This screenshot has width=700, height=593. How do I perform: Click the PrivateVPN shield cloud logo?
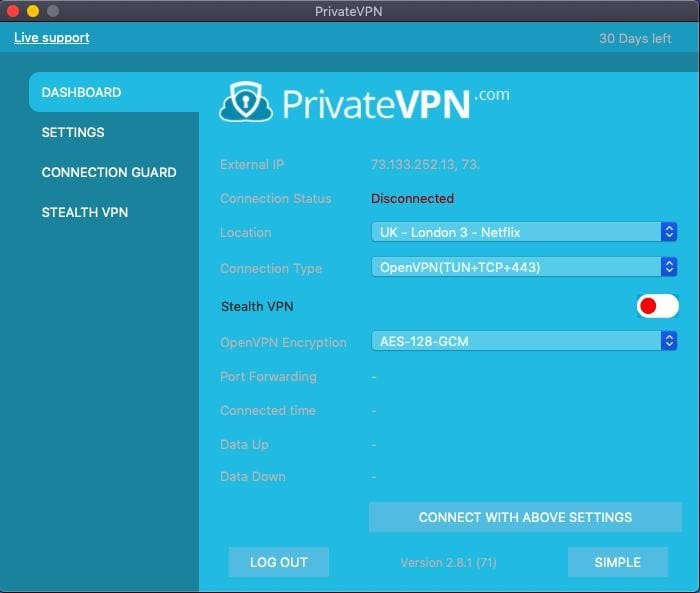pyautogui.click(x=246, y=102)
